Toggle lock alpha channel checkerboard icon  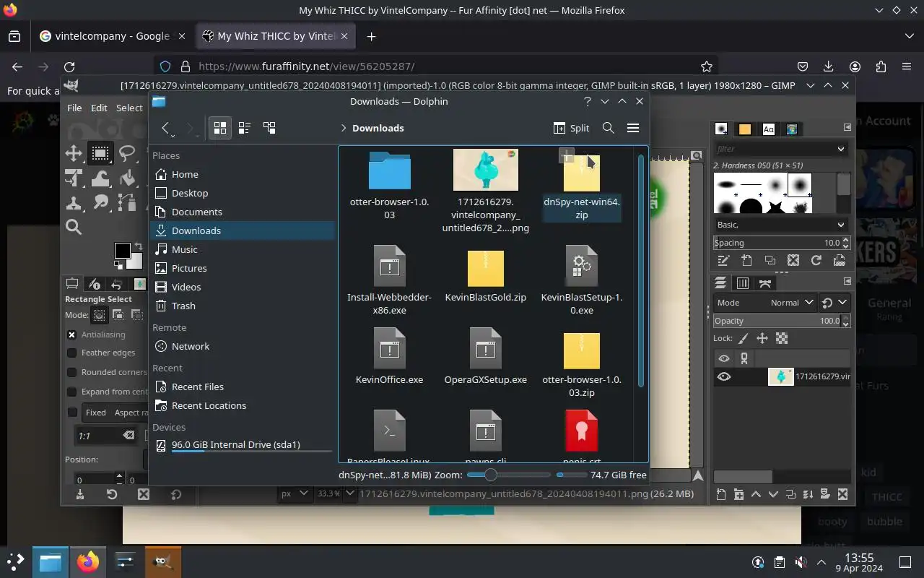(782, 338)
